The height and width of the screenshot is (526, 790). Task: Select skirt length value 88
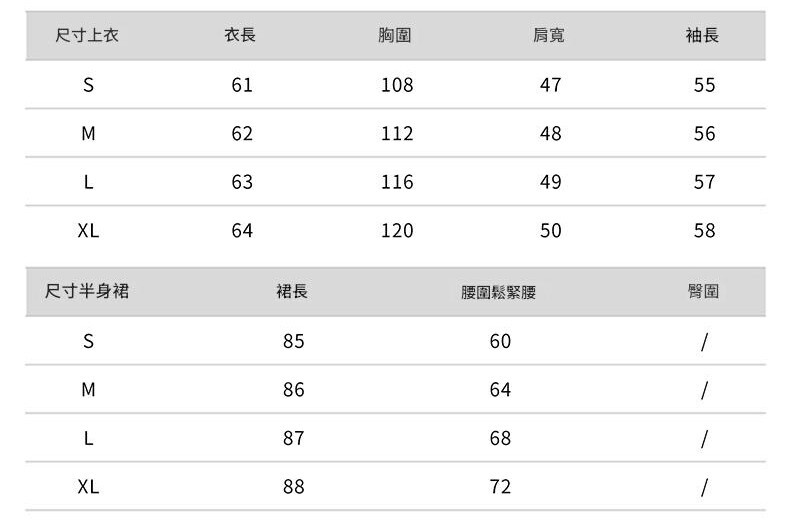tap(293, 487)
